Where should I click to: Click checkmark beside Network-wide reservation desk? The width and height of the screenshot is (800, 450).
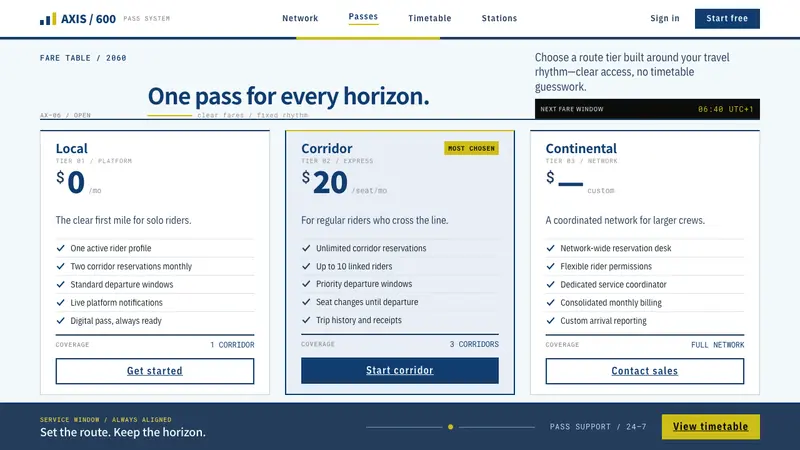[551, 248]
